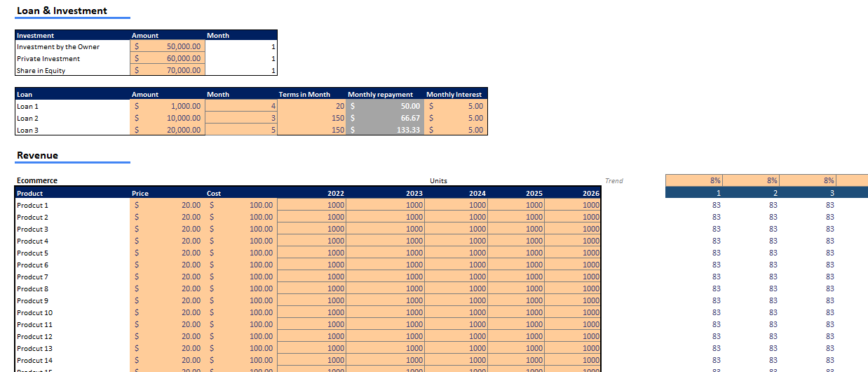Select the Prodcut 5 Cost cell
Viewport: 868px width, 372px height.
pos(240,253)
